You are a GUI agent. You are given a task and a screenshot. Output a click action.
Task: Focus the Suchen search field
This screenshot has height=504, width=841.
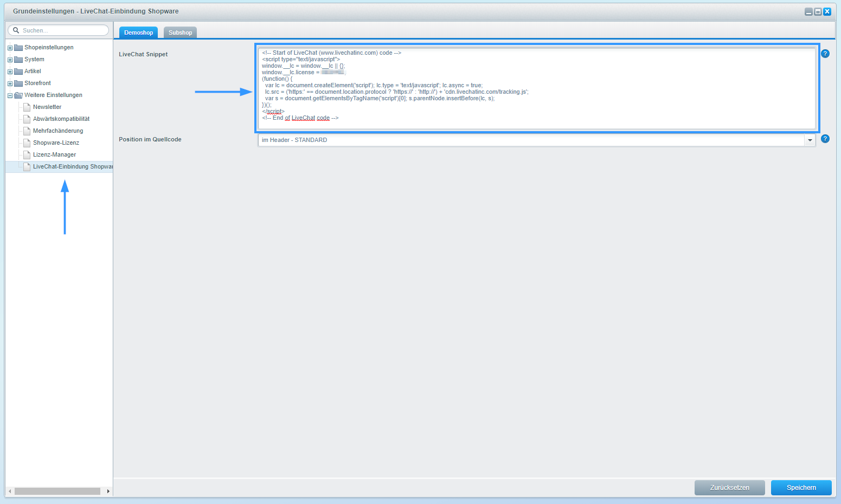(x=58, y=30)
